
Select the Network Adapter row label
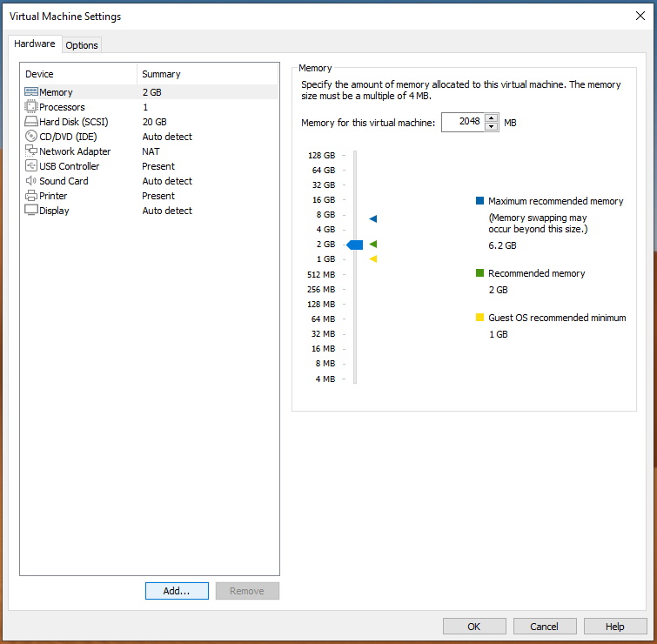(x=75, y=151)
